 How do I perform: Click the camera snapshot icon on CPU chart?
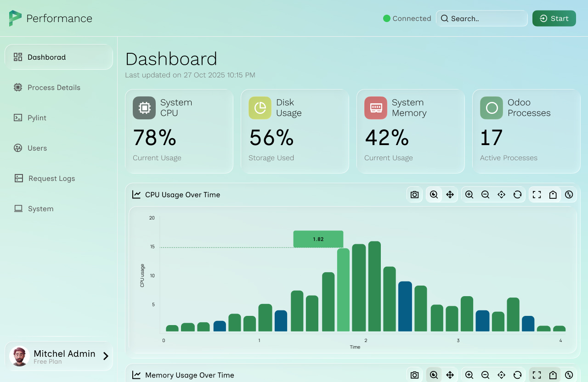414,195
